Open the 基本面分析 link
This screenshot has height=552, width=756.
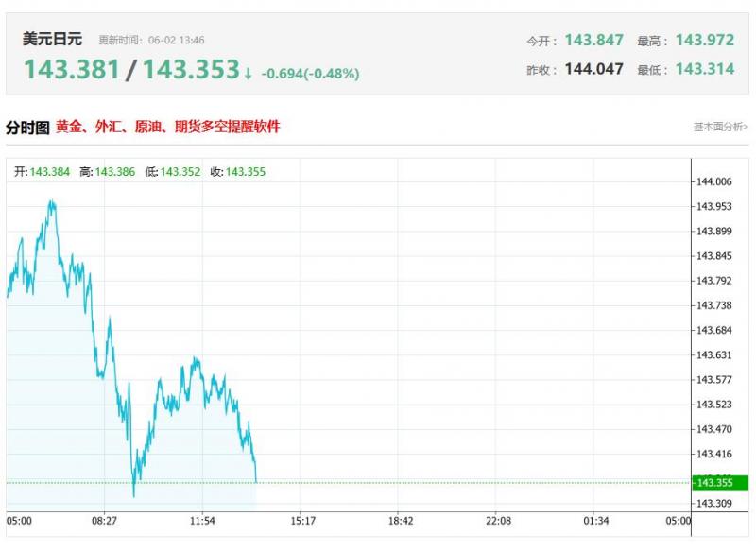coord(720,127)
